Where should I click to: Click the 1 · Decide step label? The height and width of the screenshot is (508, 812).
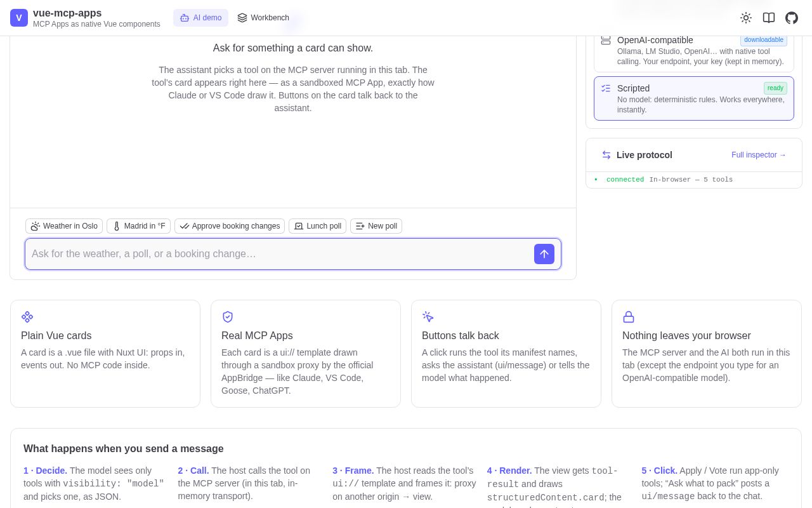(45, 471)
